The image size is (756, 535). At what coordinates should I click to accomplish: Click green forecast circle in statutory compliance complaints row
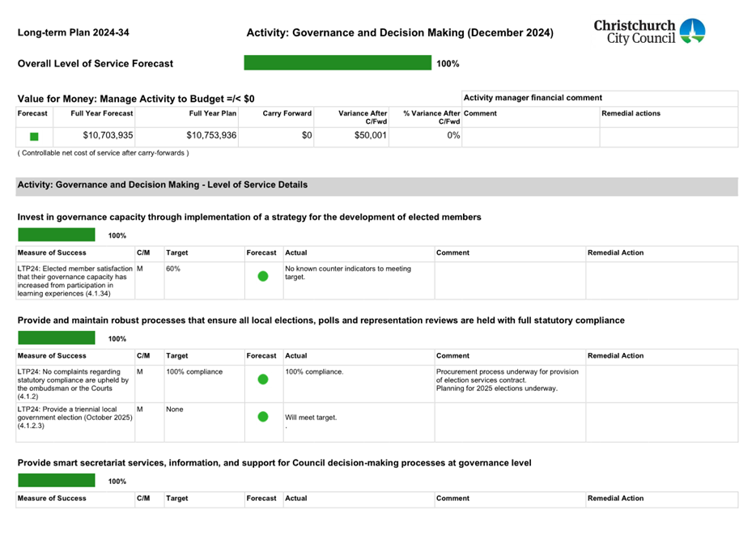point(262,379)
